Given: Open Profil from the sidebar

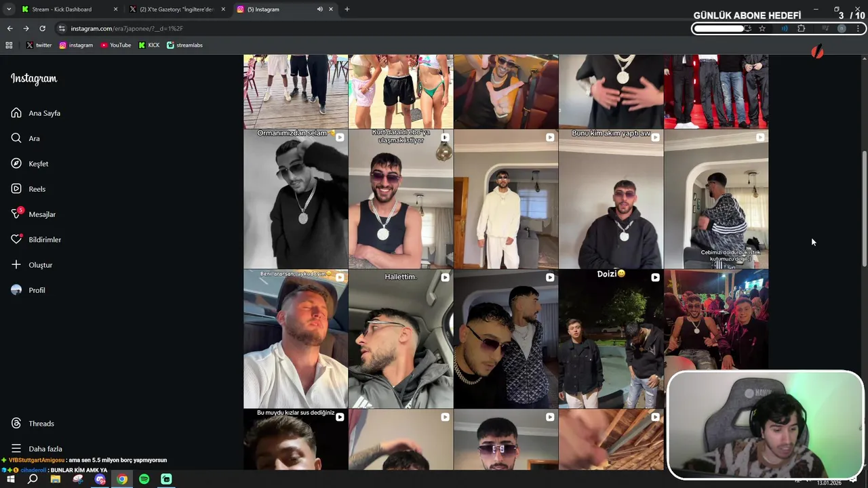Looking at the screenshot, I should pos(28,290).
